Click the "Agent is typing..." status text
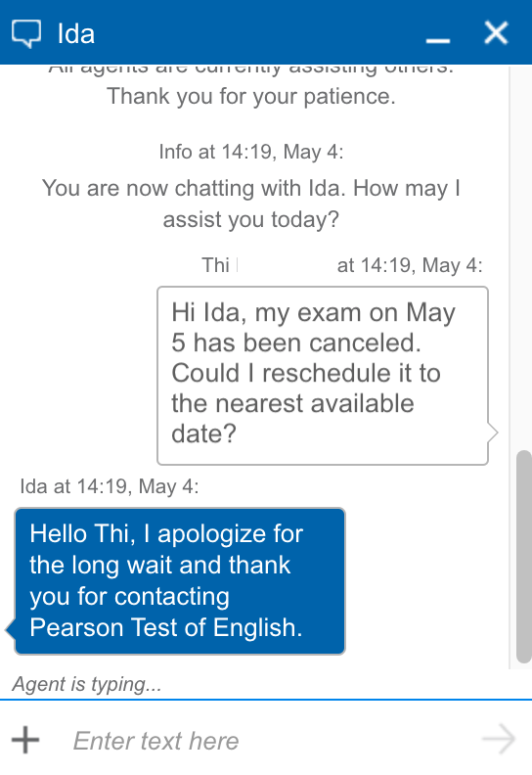532x775 pixels. 87,684
